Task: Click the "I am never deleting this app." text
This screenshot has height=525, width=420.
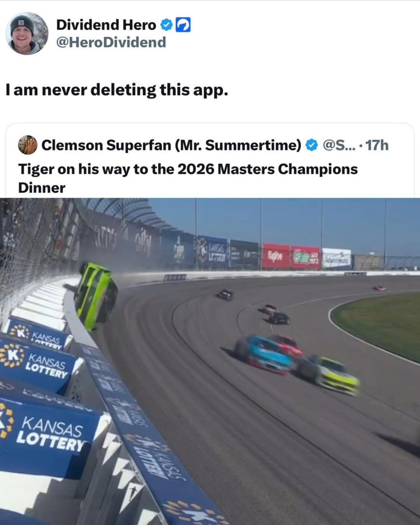Action: (117, 90)
